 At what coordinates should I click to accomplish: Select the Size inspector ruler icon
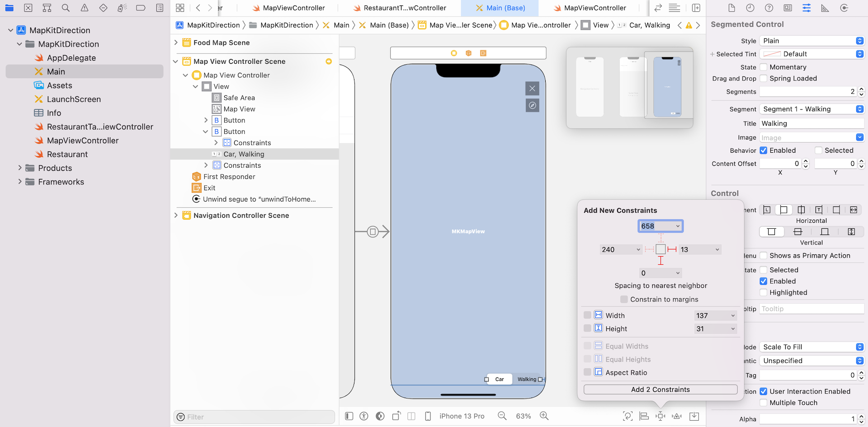825,8
